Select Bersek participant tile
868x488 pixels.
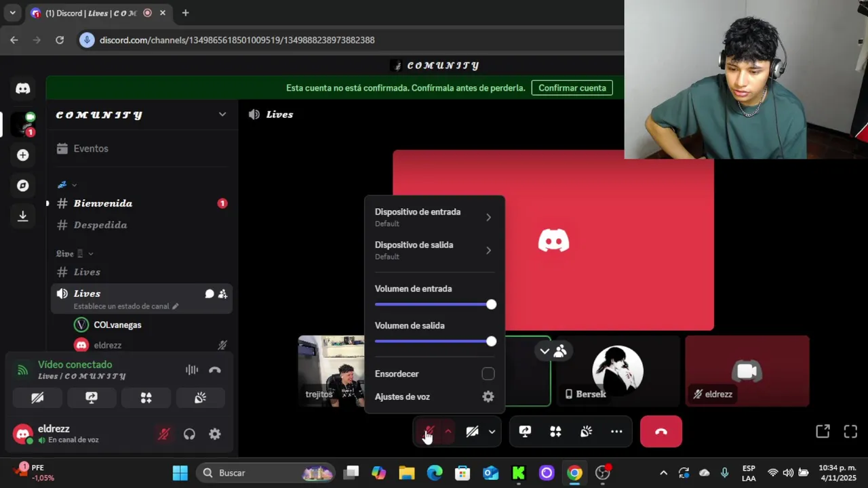pyautogui.click(x=618, y=371)
